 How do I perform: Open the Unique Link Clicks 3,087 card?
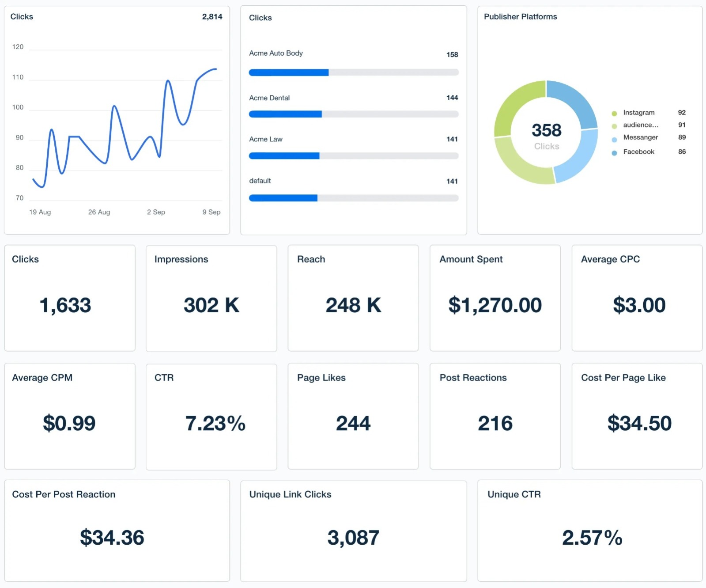point(353,531)
